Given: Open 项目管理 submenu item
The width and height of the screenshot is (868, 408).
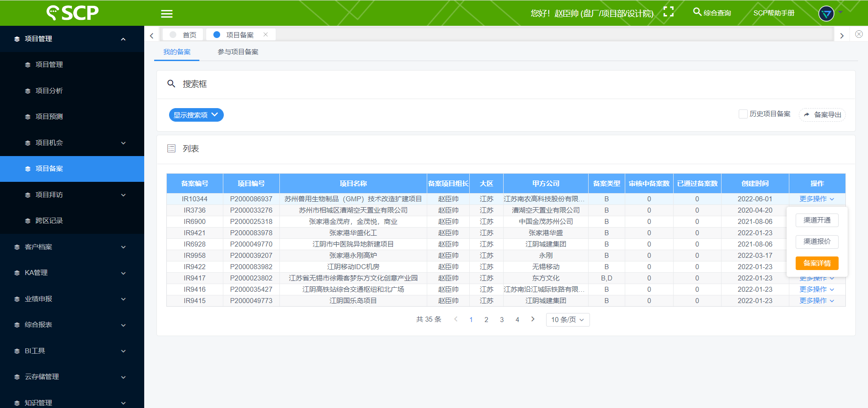Looking at the screenshot, I should coord(72,65).
